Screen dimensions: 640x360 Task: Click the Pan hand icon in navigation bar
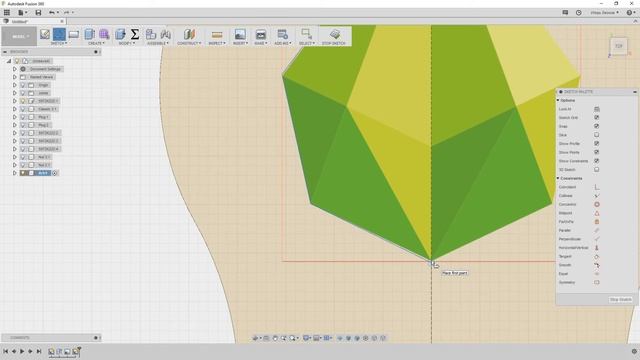pyautogui.click(x=275, y=338)
